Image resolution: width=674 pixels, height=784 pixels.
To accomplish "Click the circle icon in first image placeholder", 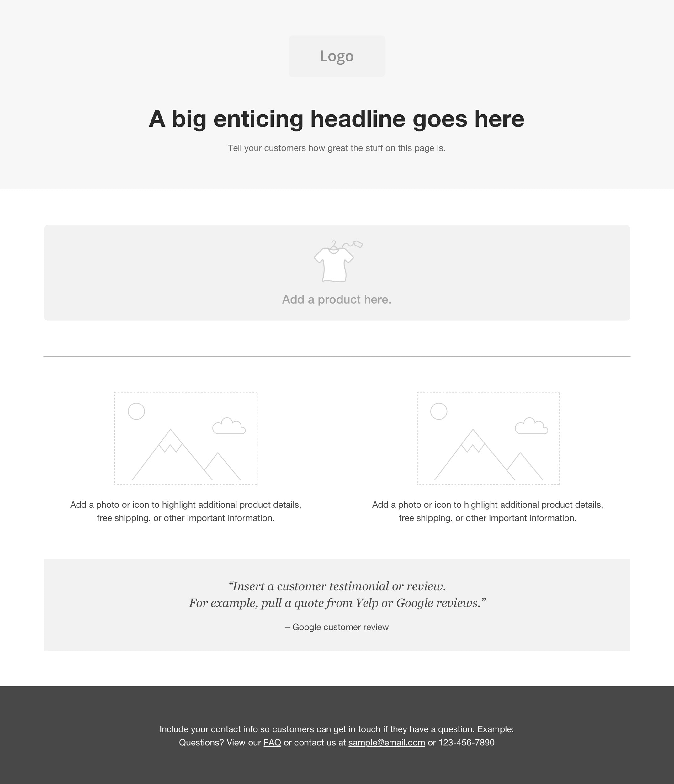I will (x=137, y=411).
